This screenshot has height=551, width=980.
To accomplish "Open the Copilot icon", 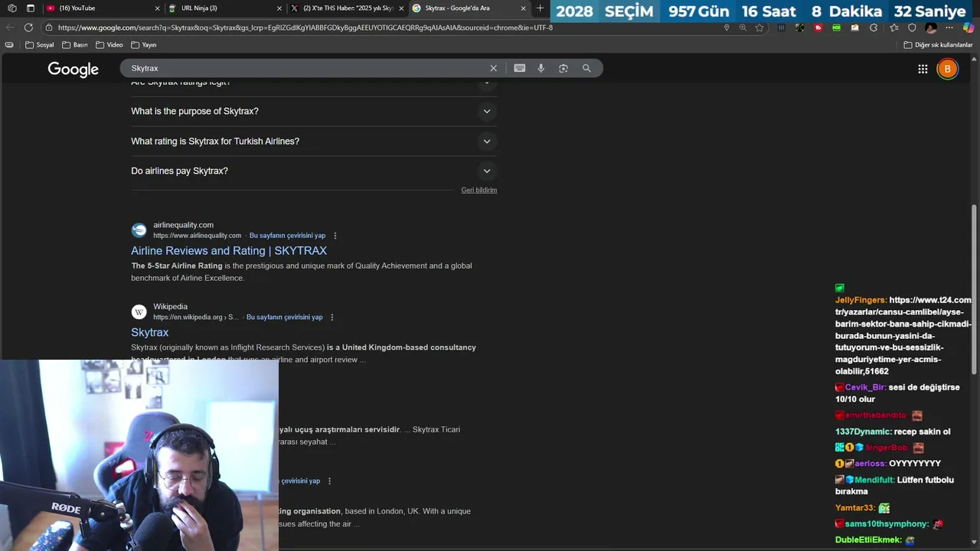I will point(969,28).
